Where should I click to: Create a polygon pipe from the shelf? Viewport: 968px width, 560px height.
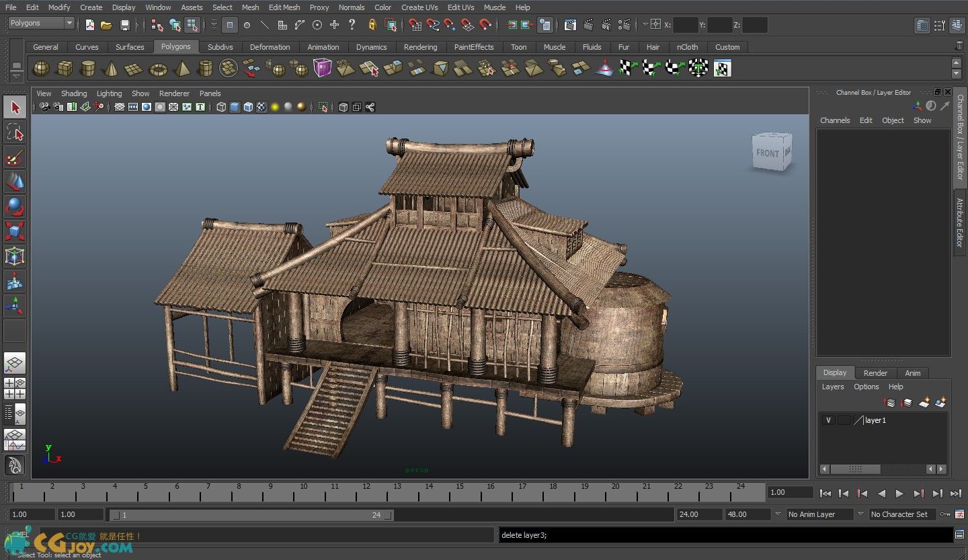point(205,68)
